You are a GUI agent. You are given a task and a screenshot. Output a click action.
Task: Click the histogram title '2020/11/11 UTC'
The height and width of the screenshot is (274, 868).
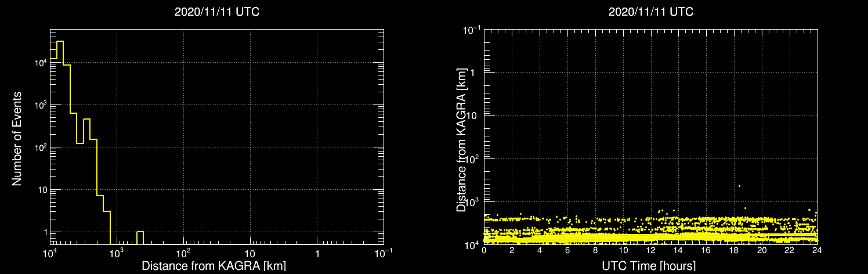(216, 12)
